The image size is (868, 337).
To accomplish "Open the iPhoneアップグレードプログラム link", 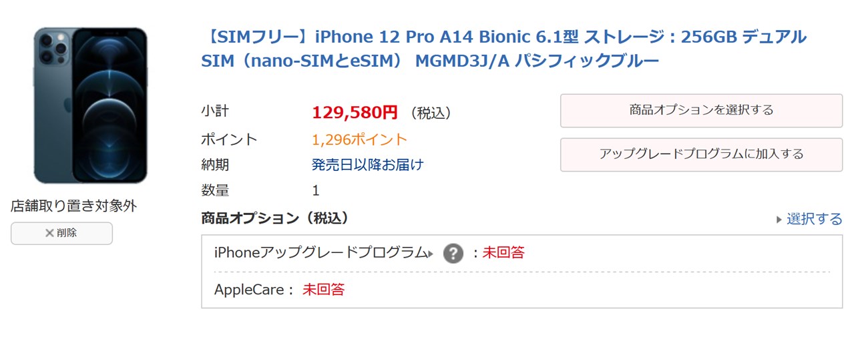I will (x=320, y=253).
